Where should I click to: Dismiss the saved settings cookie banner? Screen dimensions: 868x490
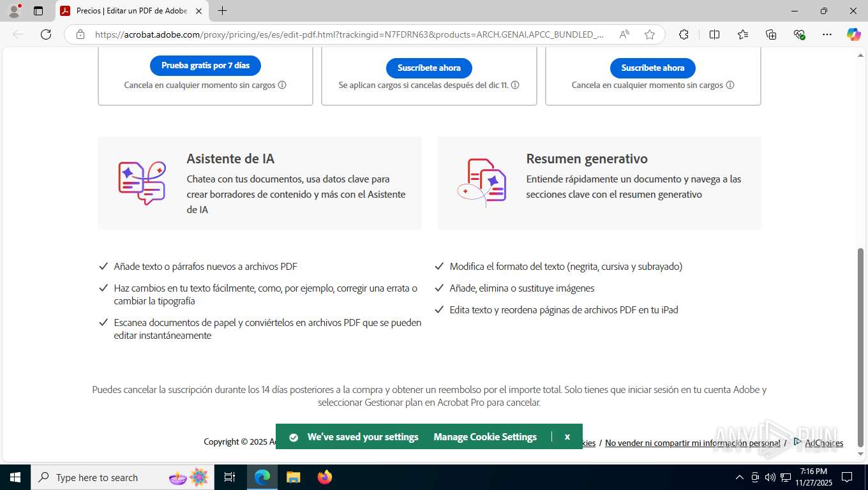click(x=567, y=437)
